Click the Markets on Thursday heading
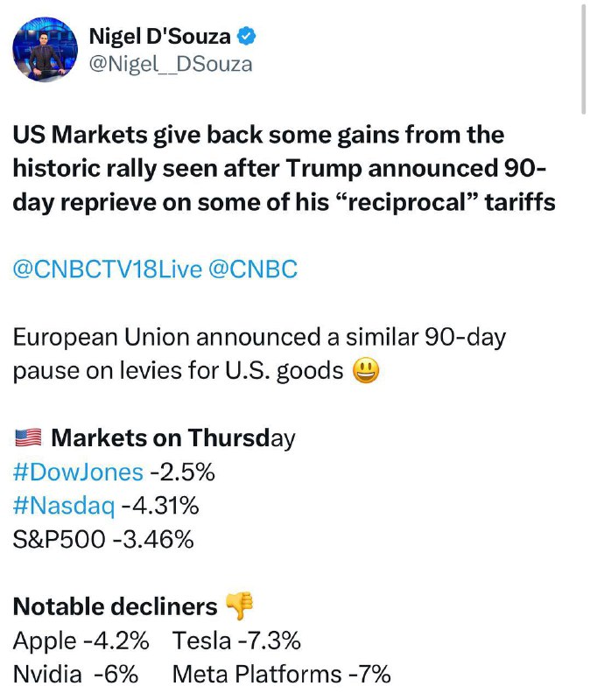This screenshot has height=700, width=590. (x=173, y=438)
